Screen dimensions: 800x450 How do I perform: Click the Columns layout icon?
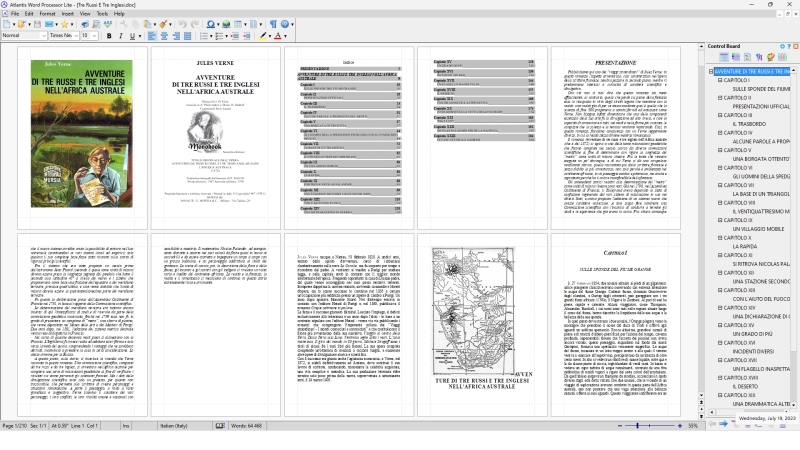click(x=254, y=24)
